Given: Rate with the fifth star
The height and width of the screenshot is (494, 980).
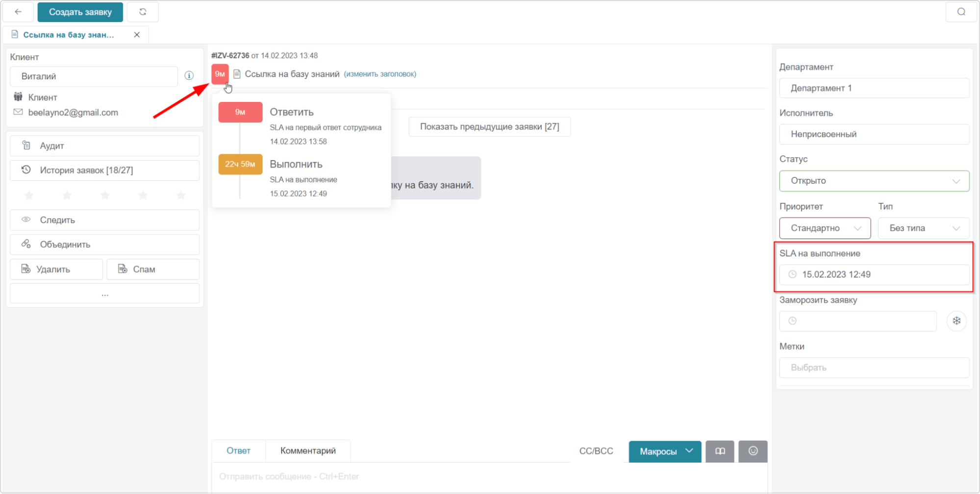Looking at the screenshot, I should coord(181,196).
